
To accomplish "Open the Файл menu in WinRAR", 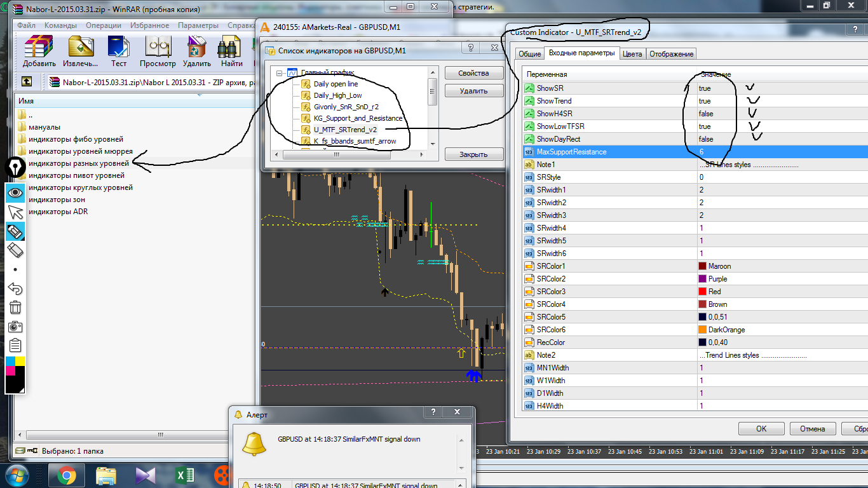I will (x=26, y=25).
